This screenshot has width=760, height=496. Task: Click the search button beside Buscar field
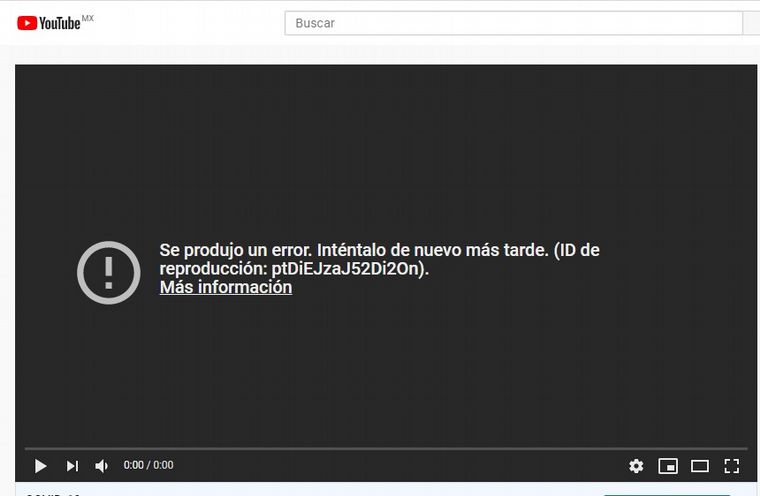(x=752, y=23)
